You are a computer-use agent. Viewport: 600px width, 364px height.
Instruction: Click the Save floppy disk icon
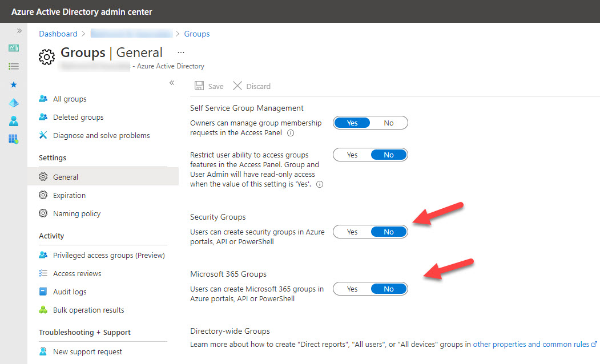pos(199,86)
